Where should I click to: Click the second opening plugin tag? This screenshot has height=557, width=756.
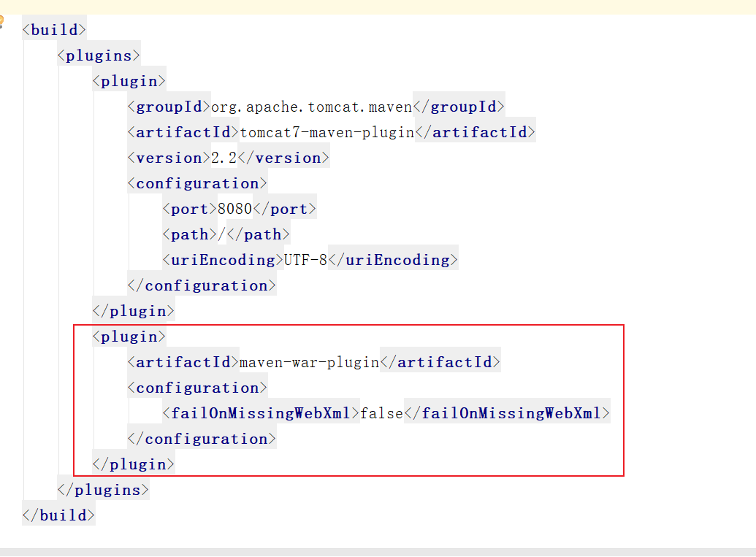coord(129,337)
